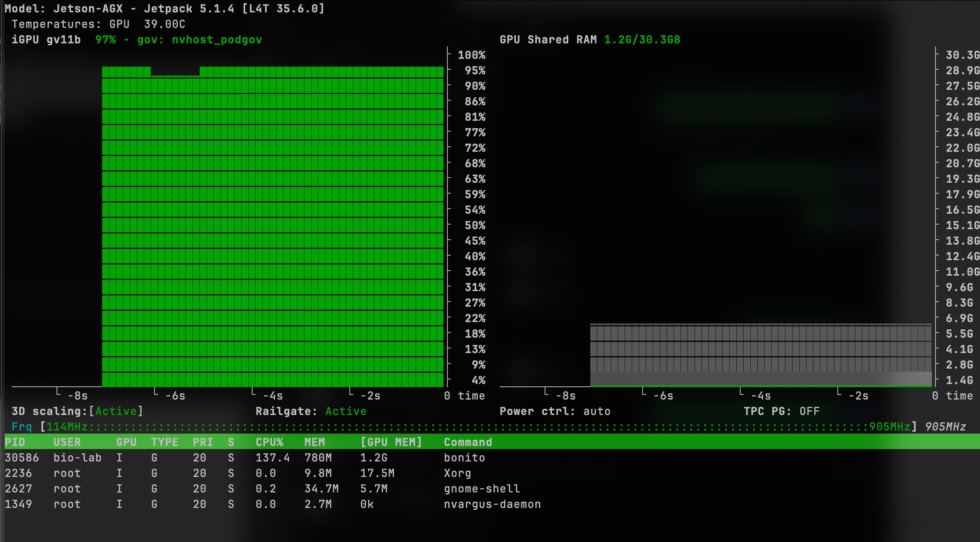
Task: Toggle the TPC PG OFF setting
Action: point(809,411)
